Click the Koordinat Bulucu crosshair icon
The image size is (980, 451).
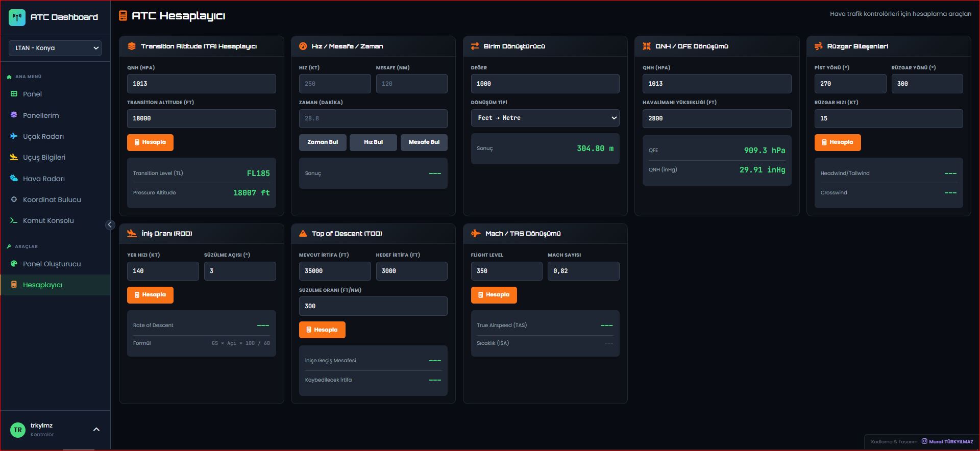click(14, 199)
